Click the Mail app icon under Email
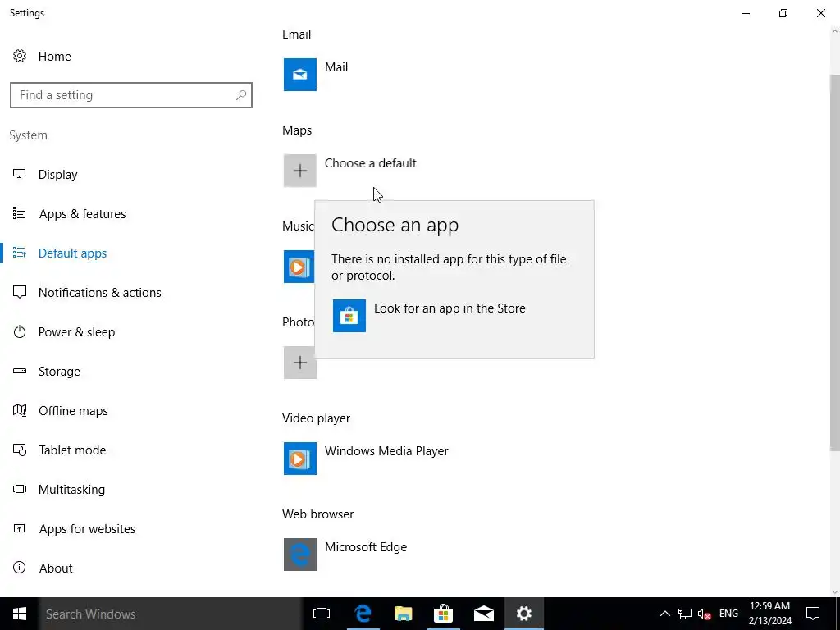Image resolution: width=840 pixels, height=630 pixels. tap(300, 75)
